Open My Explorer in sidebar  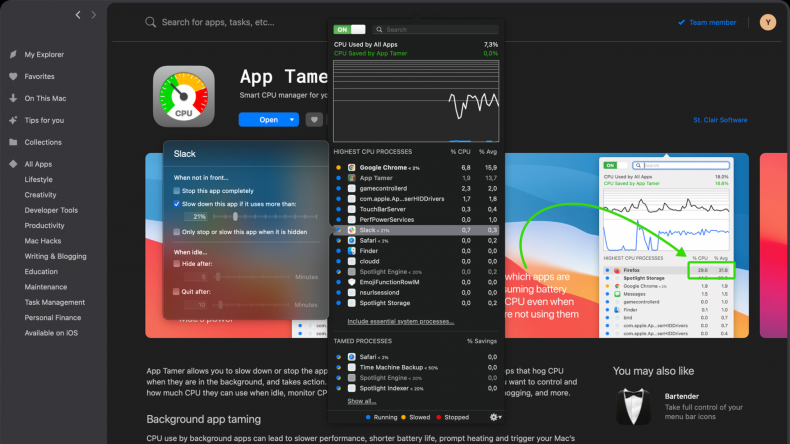(44, 54)
